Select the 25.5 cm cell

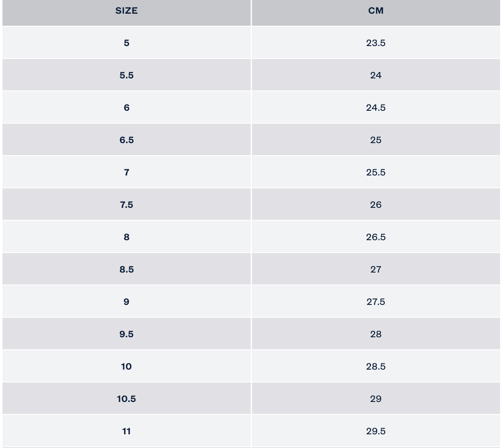tap(376, 172)
